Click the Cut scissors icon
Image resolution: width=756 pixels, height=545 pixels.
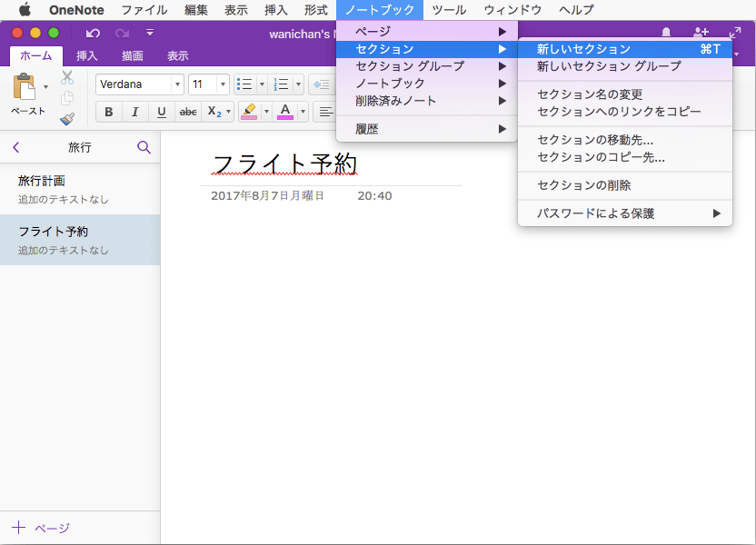pos(67,77)
